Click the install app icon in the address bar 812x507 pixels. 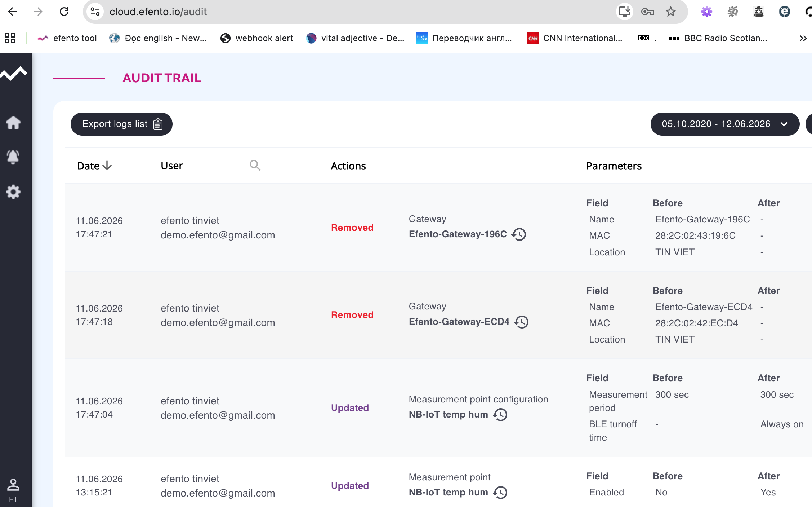tap(624, 12)
